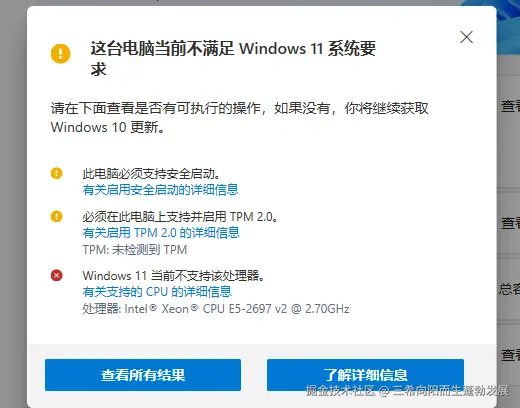
Task: Open the 有关启用安全启动的详细信息 link
Action: tap(160, 190)
